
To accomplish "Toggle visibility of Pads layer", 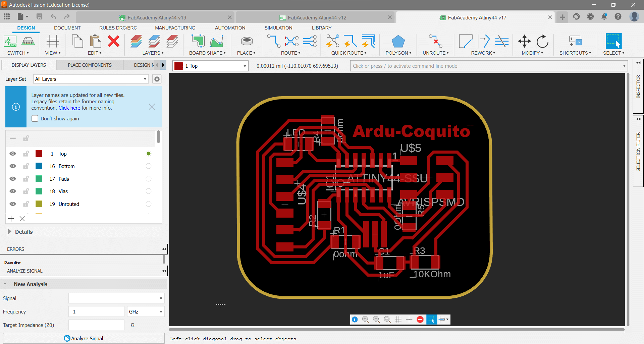I will pos(13,179).
